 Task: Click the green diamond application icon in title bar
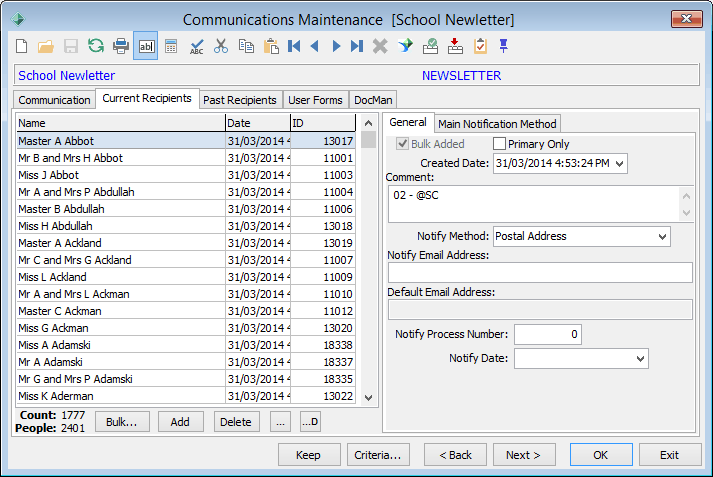coord(18,19)
